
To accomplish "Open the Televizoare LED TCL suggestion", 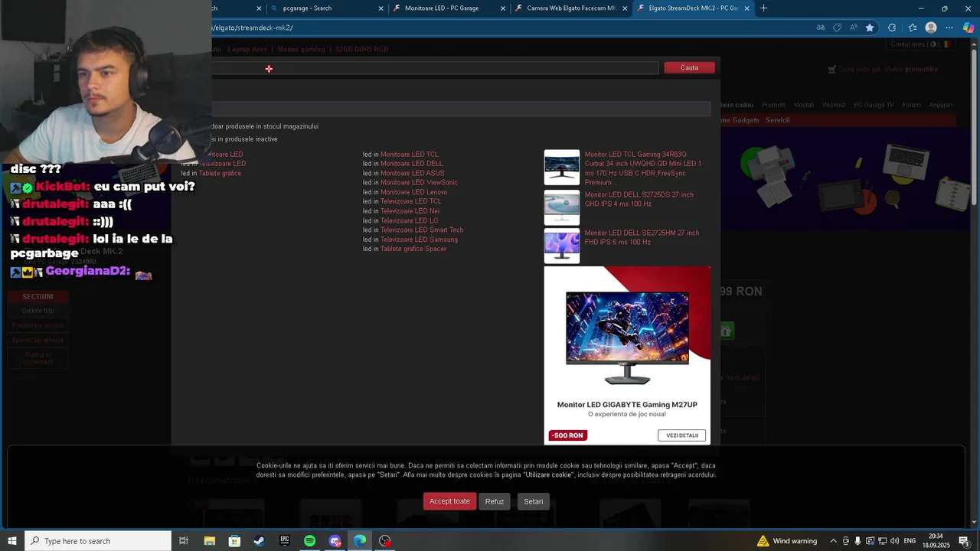I will [411, 201].
